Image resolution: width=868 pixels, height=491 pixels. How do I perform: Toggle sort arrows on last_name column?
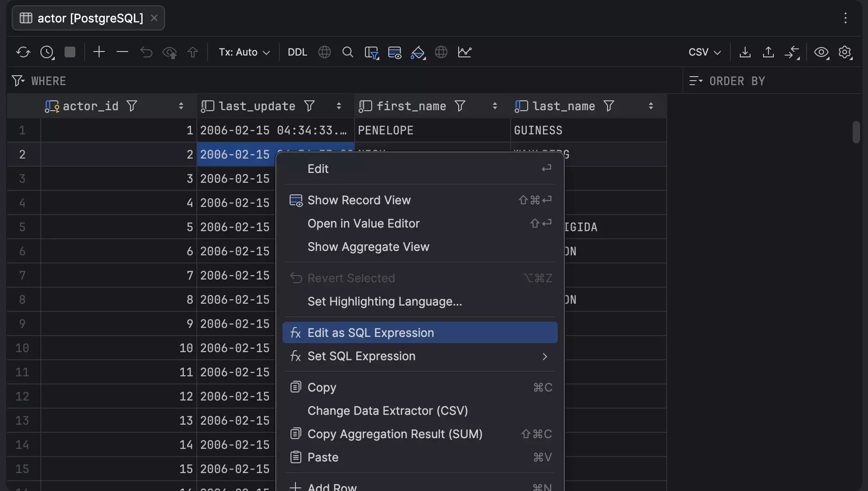[x=651, y=106]
